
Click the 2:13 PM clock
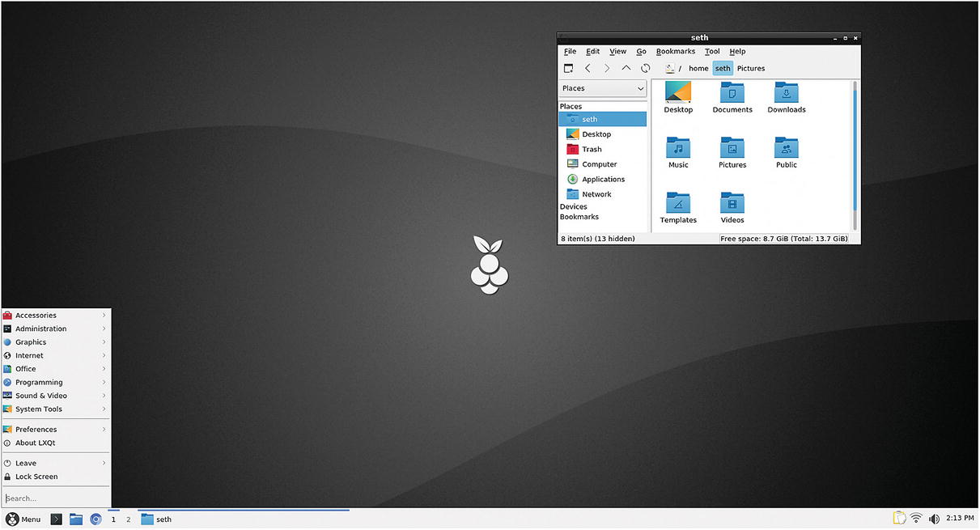[x=958, y=519]
